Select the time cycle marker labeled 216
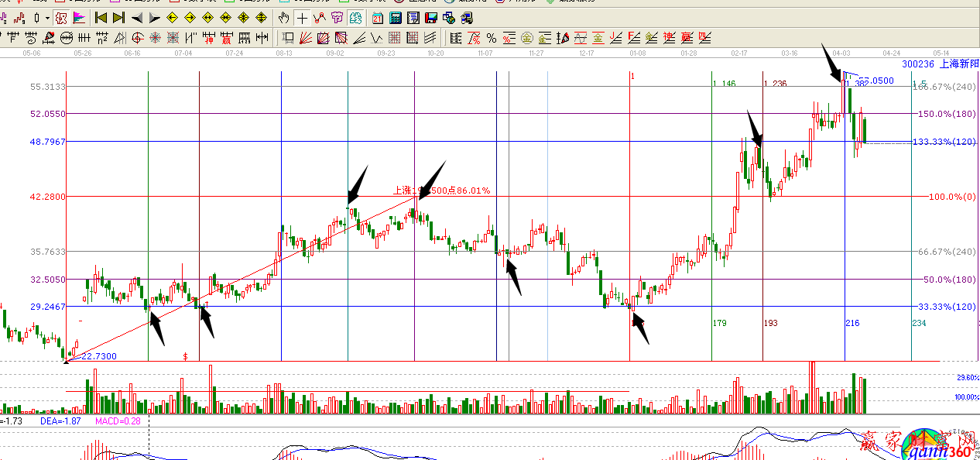980x460 pixels. point(852,322)
